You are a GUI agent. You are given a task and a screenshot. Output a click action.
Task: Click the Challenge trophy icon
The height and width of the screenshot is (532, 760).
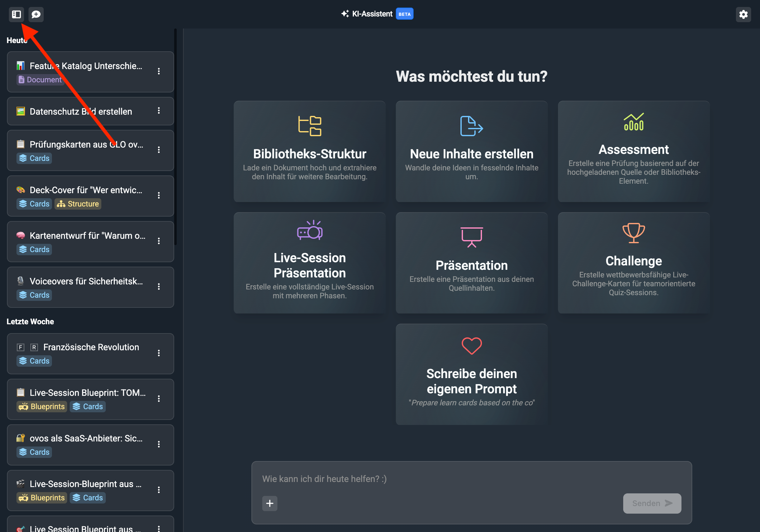(x=633, y=233)
